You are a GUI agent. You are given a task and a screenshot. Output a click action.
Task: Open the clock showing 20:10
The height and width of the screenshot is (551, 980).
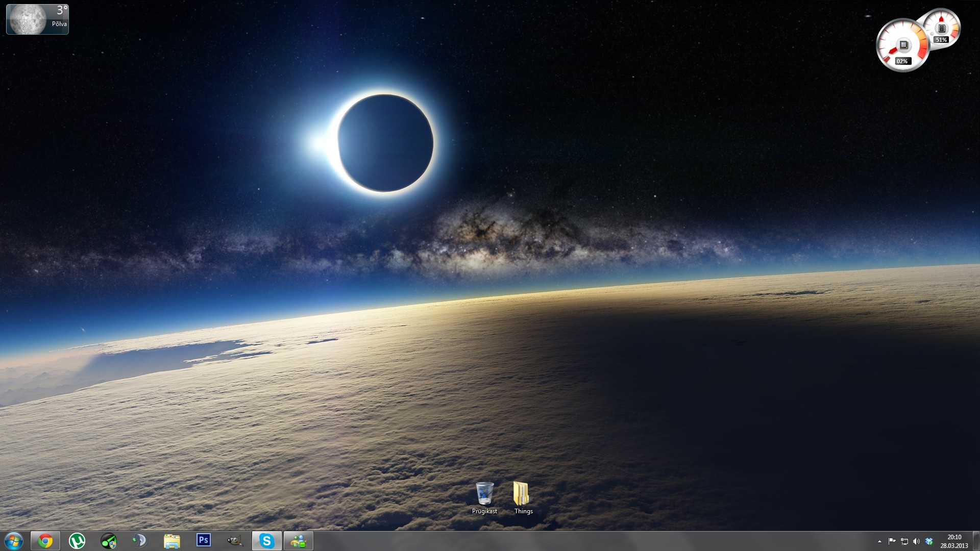954,541
